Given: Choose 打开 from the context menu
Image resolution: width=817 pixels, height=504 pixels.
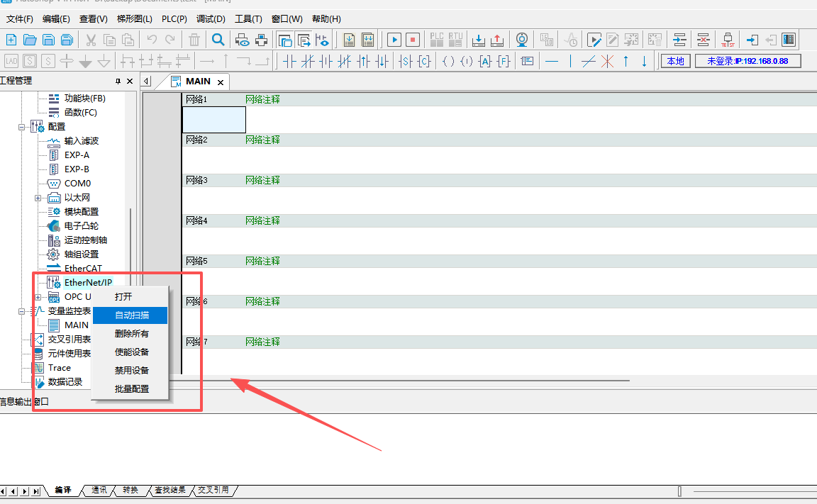Looking at the screenshot, I should pyautogui.click(x=130, y=297).
